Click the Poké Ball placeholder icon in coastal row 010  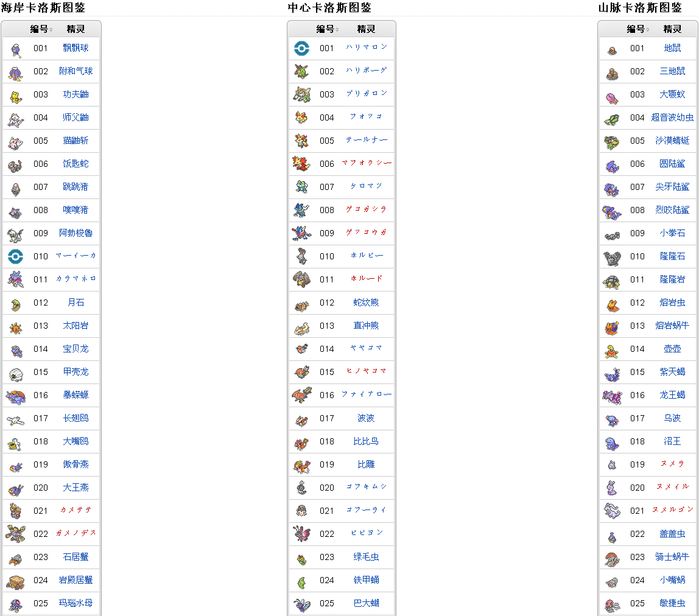[15, 256]
